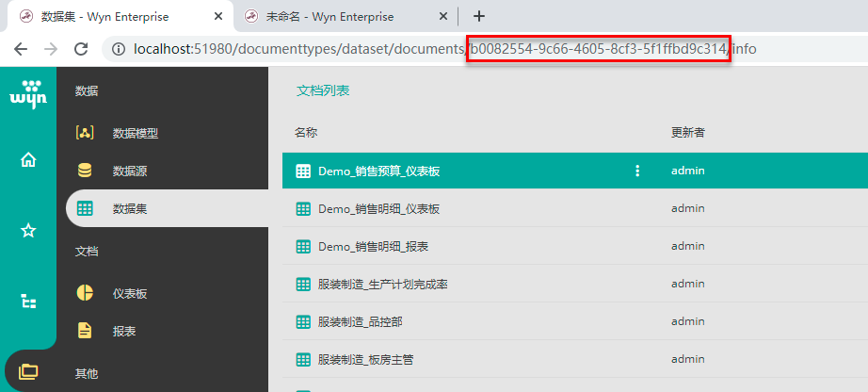Select the document folder icon in sidebar
868x392 pixels.
tap(28, 372)
